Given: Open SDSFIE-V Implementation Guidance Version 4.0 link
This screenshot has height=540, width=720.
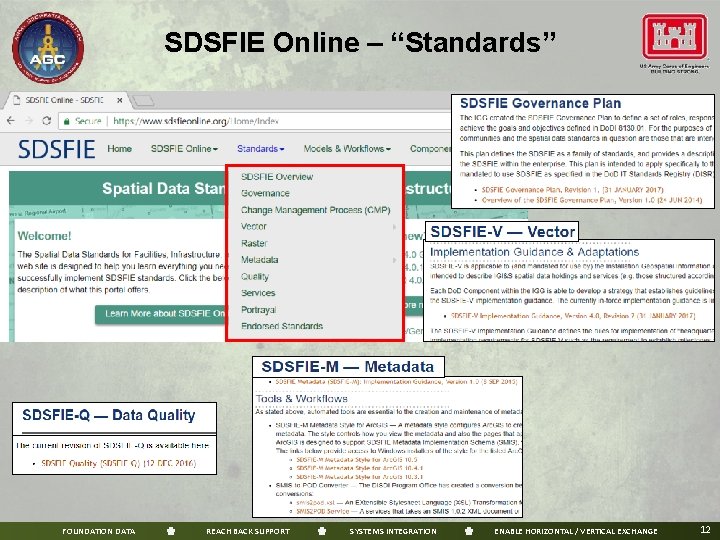Looking at the screenshot, I should (573, 316).
